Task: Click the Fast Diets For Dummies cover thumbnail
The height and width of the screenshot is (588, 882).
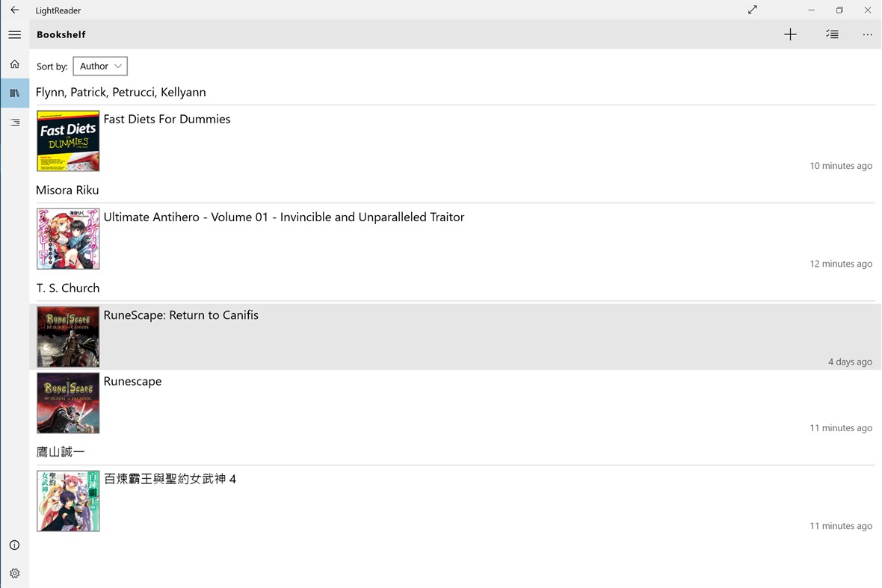Action: (x=68, y=140)
